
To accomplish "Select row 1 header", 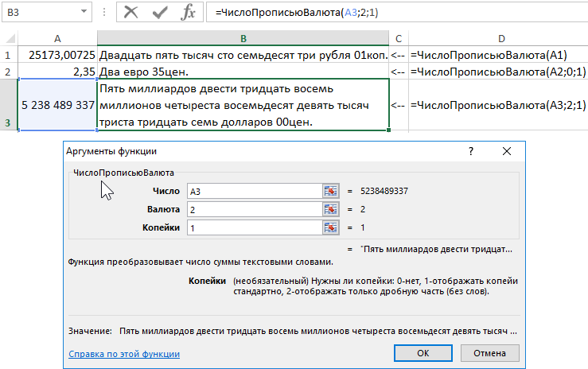I will pyautogui.click(x=7, y=56).
